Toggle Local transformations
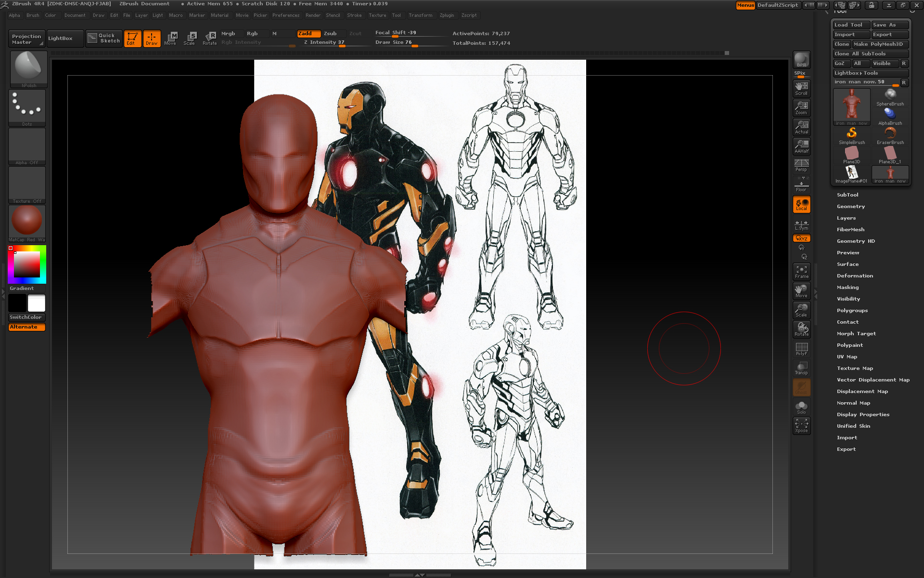The height and width of the screenshot is (578, 924). click(801, 204)
